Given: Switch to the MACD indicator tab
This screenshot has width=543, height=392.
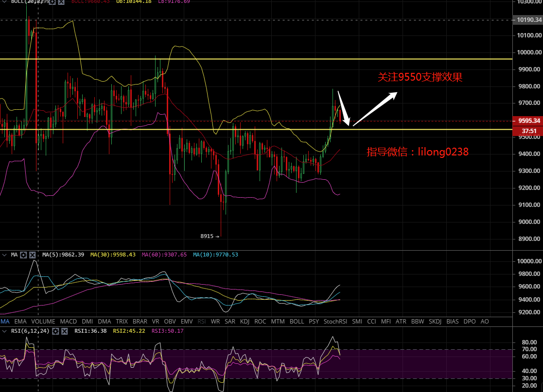Looking at the screenshot, I should coord(69,322).
